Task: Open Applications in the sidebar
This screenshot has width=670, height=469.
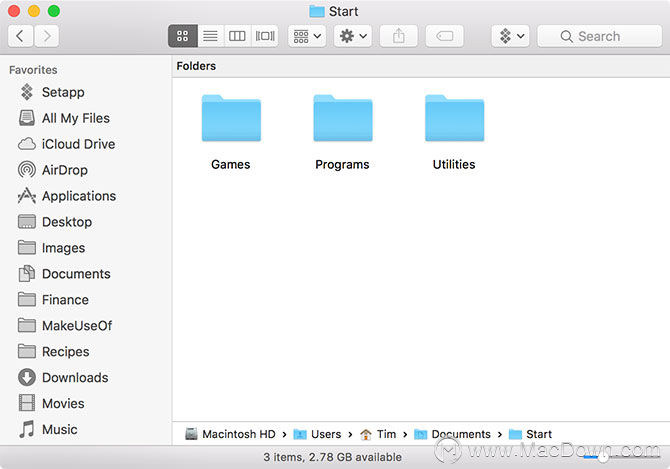Action: click(x=67, y=196)
